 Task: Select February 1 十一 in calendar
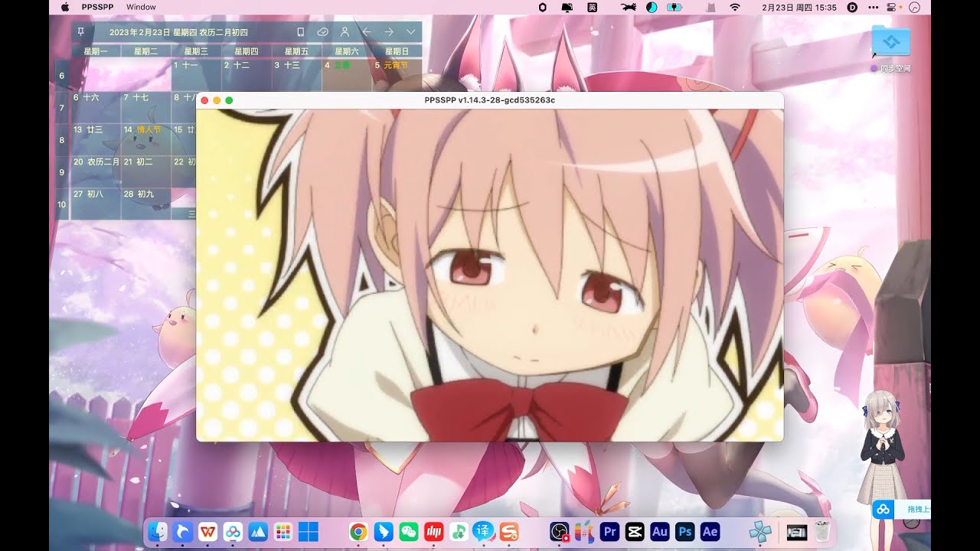tap(196, 76)
